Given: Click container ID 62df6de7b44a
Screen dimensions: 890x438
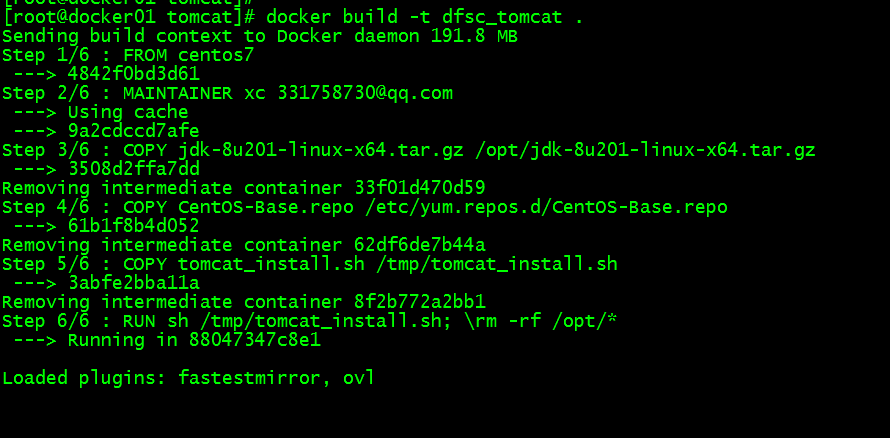Looking at the screenshot, I should coord(419,245).
